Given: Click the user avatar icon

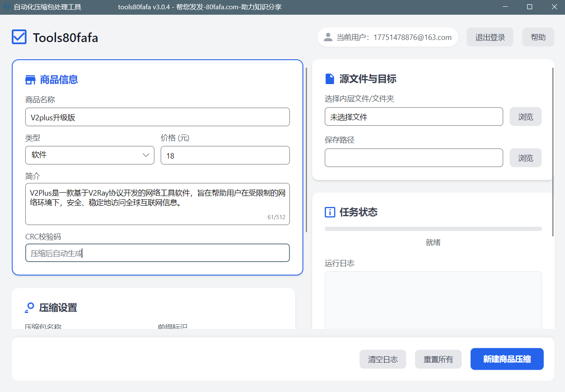Looking at the screenshot, I should (328, 37).
